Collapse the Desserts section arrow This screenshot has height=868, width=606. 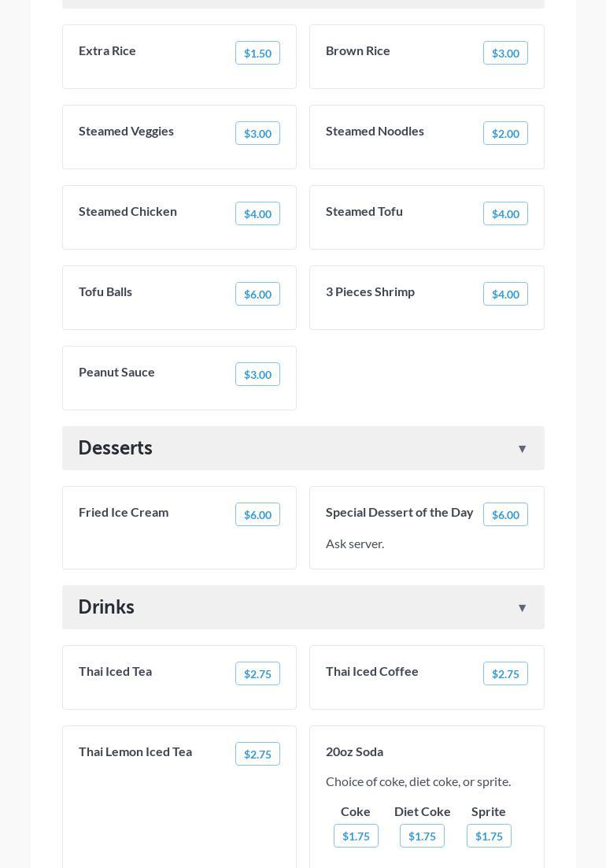[x=522, y=449]
